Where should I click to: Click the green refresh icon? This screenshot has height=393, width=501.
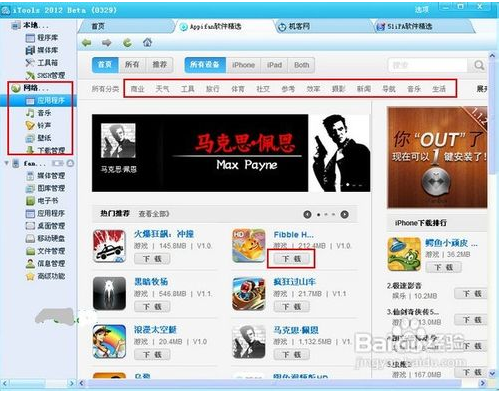(x=127, y=43)
